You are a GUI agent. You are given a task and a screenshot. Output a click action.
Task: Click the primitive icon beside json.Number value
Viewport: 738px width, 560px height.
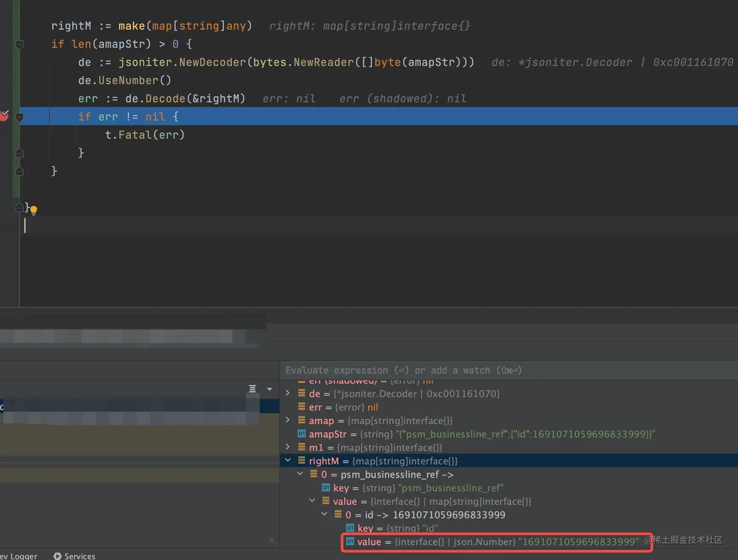point(350,541)
